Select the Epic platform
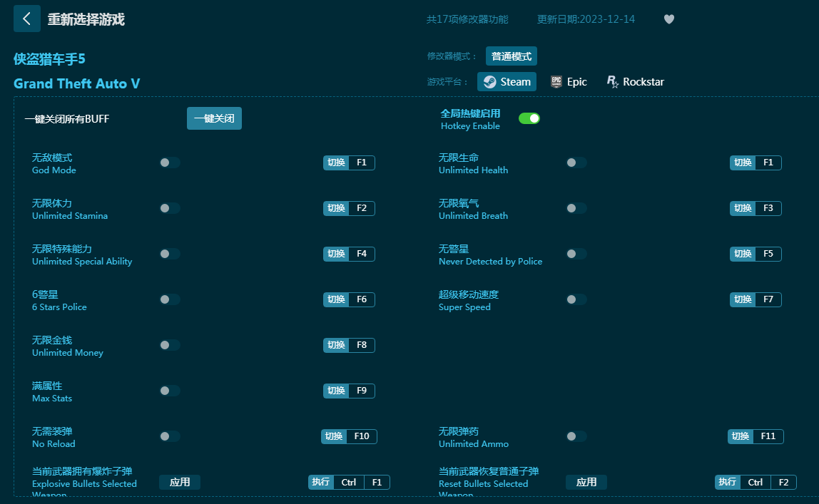The height and width of the screenshot is (504, 819). (x=569, y=82)
